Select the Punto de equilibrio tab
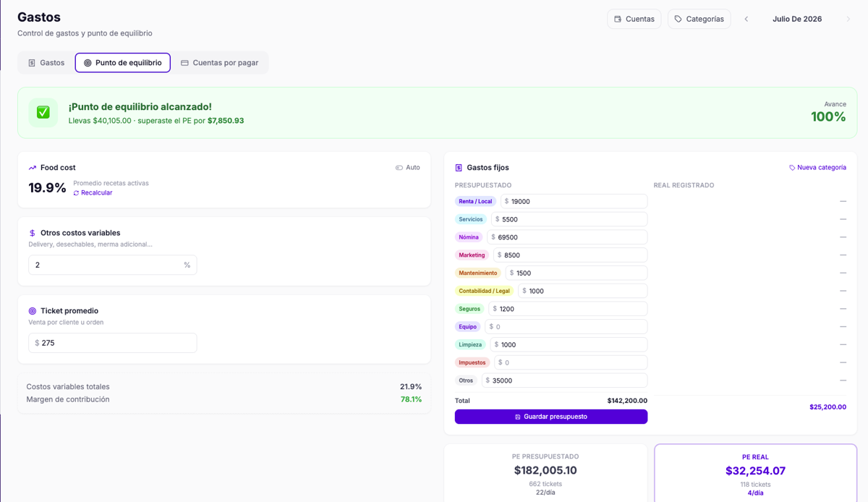Image resolution: width=868 pixels, height=502 pixels. click(x=123, y=63)
